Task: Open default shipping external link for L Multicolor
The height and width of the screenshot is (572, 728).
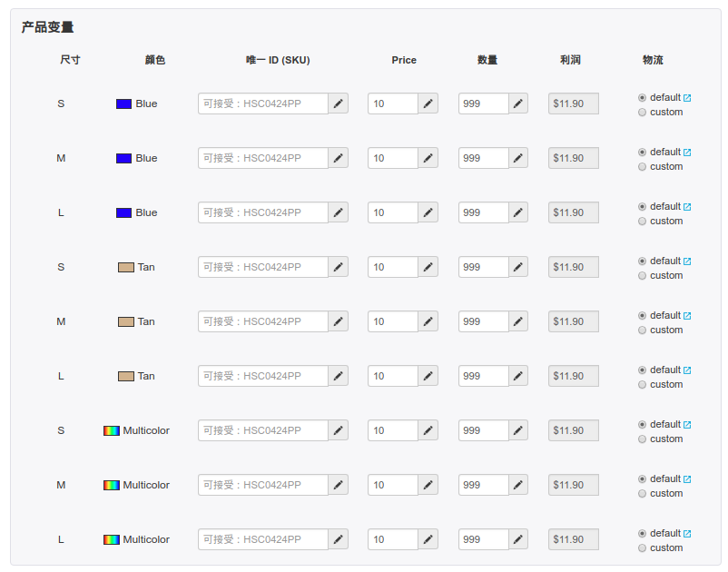Action: pyautogui.click(x=687, y=534)
